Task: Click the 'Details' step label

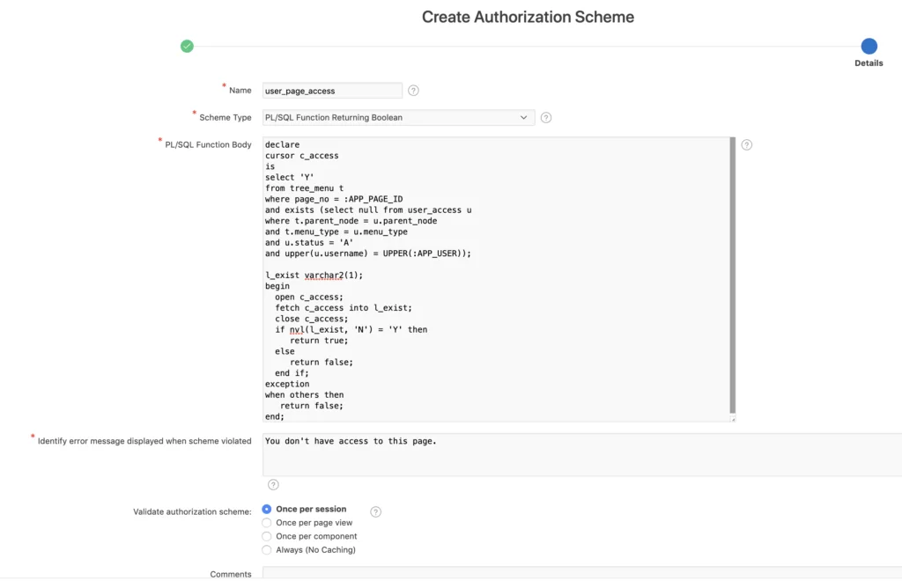Action: (869, 63)
